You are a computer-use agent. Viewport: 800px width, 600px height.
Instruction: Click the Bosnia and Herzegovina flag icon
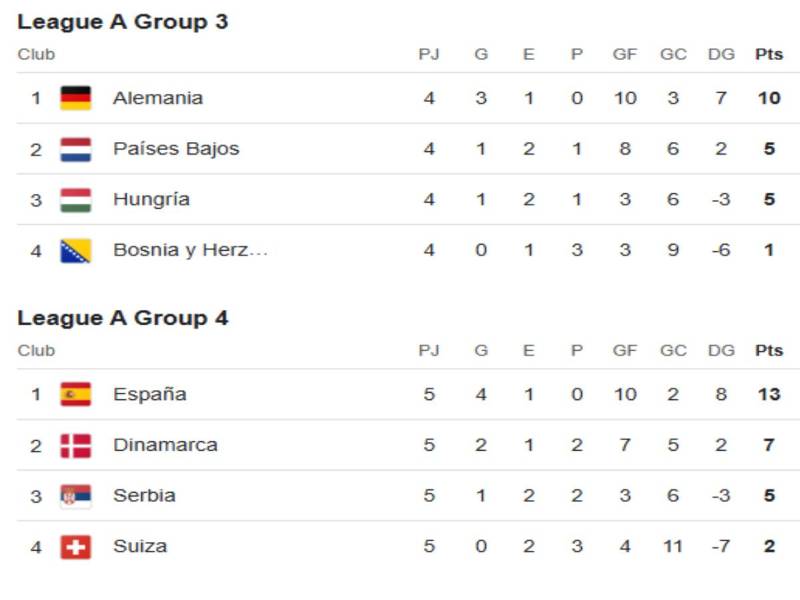click(75, 251)
